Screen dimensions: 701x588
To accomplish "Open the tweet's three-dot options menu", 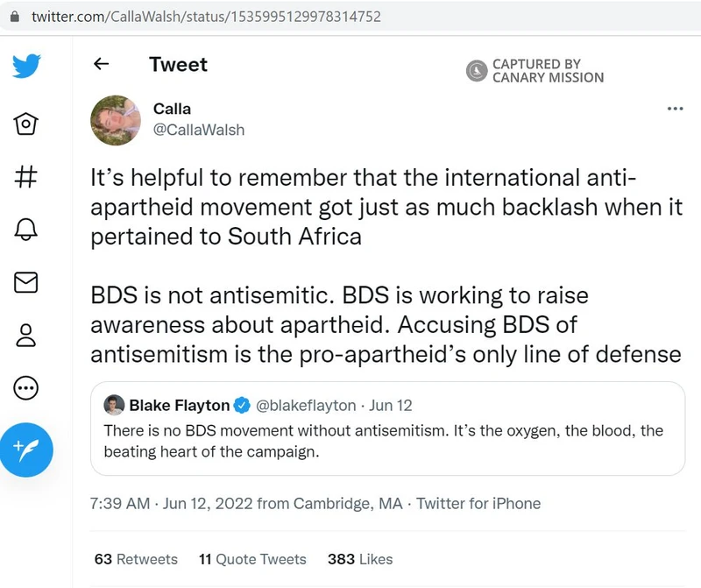I will (x=675, y=109).
